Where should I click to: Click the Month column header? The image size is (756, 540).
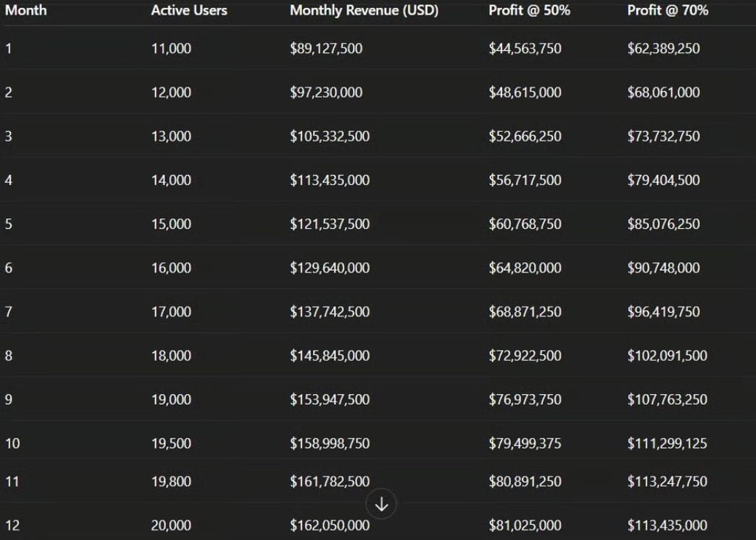point(26,11)
